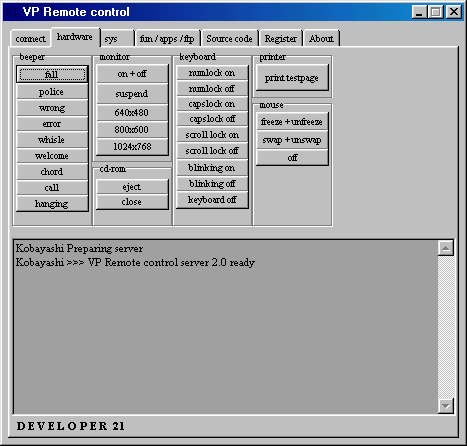Select the Source code tab
The width and height of the screenshot is (467, 446).
(x=230, y=39)
